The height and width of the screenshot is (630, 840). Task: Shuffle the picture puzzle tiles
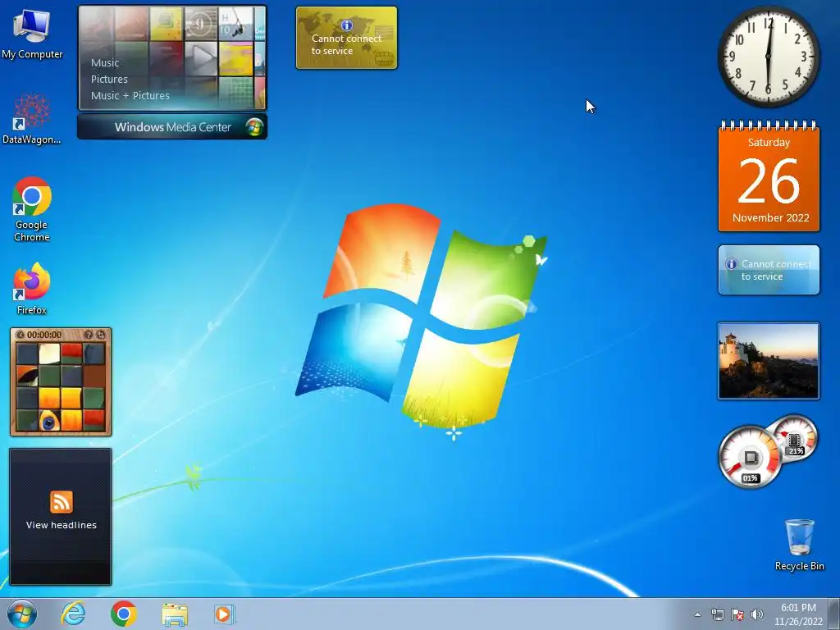100,335
